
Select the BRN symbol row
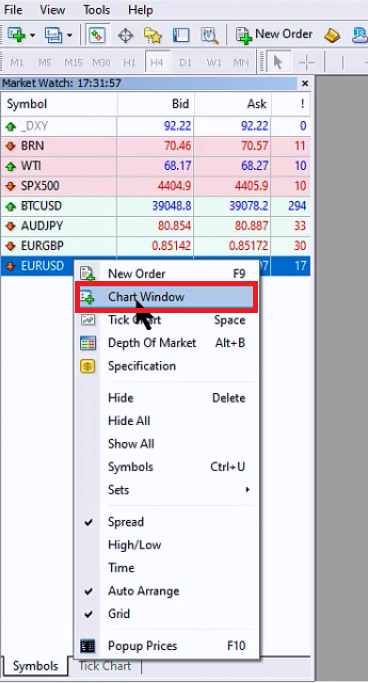click(156, 146)
